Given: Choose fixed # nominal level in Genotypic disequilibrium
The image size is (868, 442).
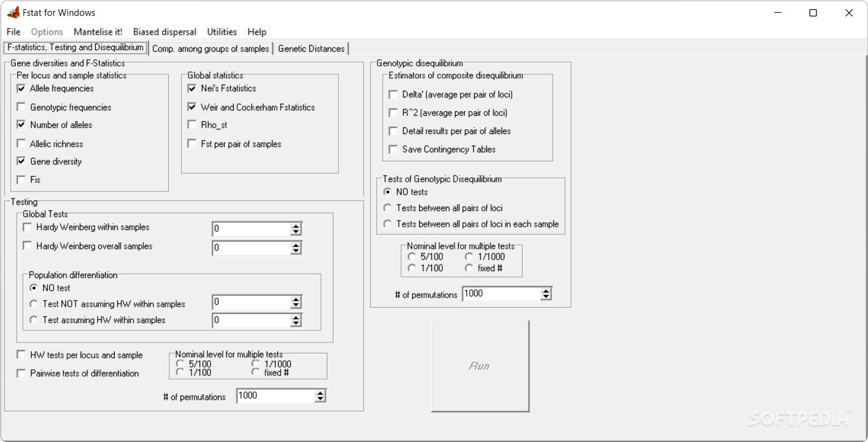Looking at the screenshot, I should coord(469,268).
